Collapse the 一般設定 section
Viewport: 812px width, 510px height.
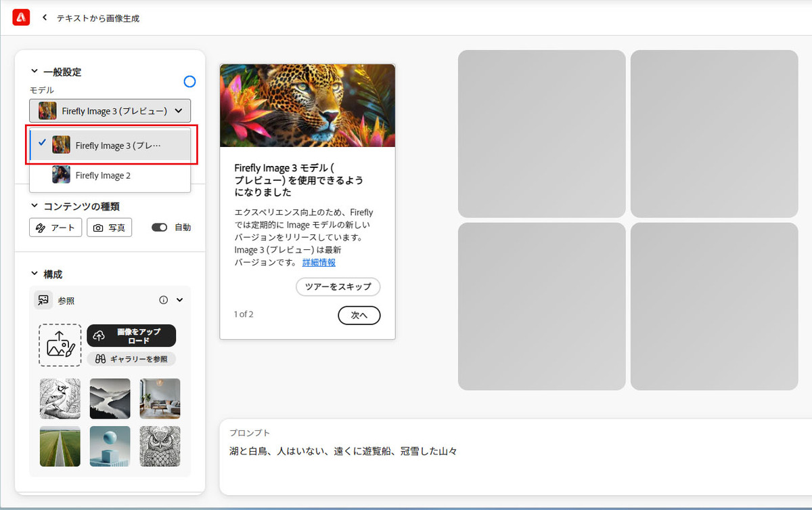click(x=35, y=72)
